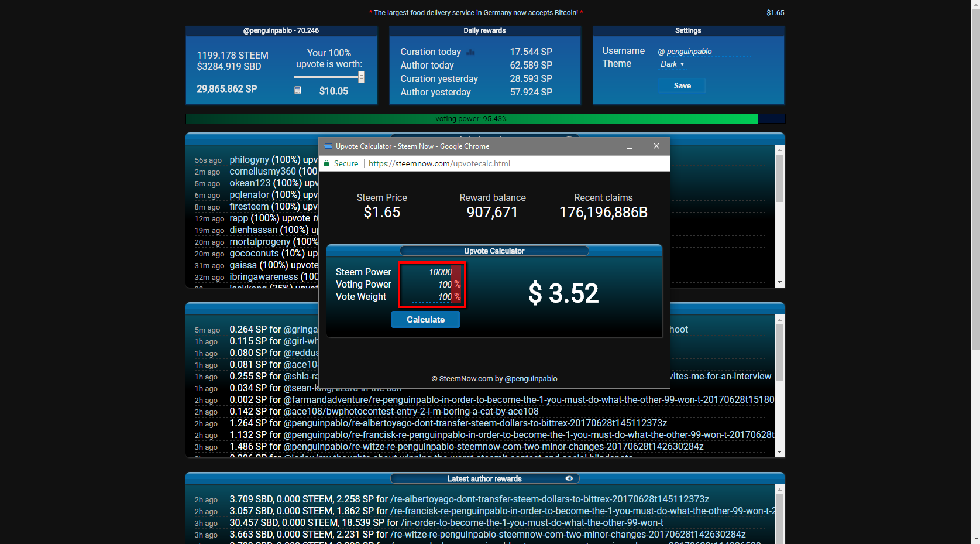Open the corneliusmy360 user link
The height and width of the screenshot is (544, 980).
click(x=263, y=171)
